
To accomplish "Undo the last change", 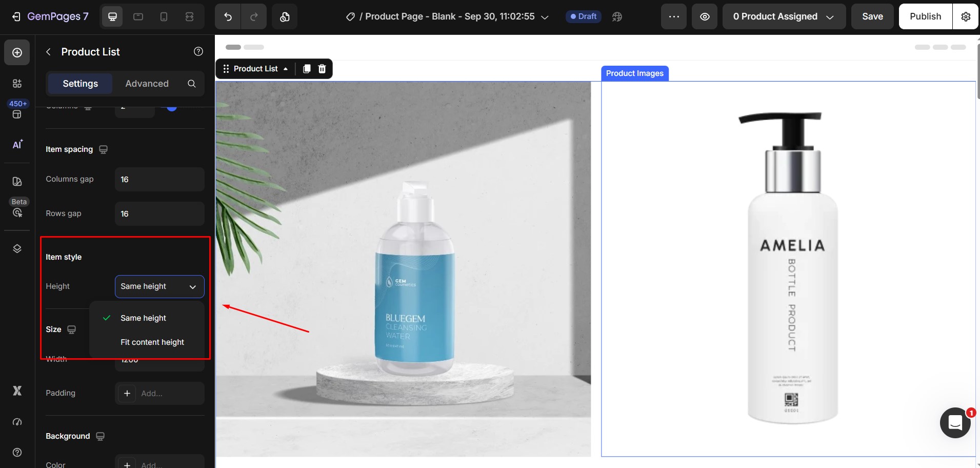I will [x=228, y=17].
